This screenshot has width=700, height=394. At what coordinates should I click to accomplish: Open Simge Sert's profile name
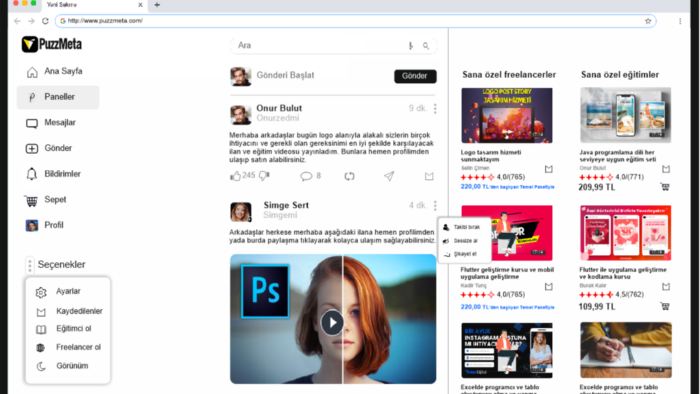[286, 205]
